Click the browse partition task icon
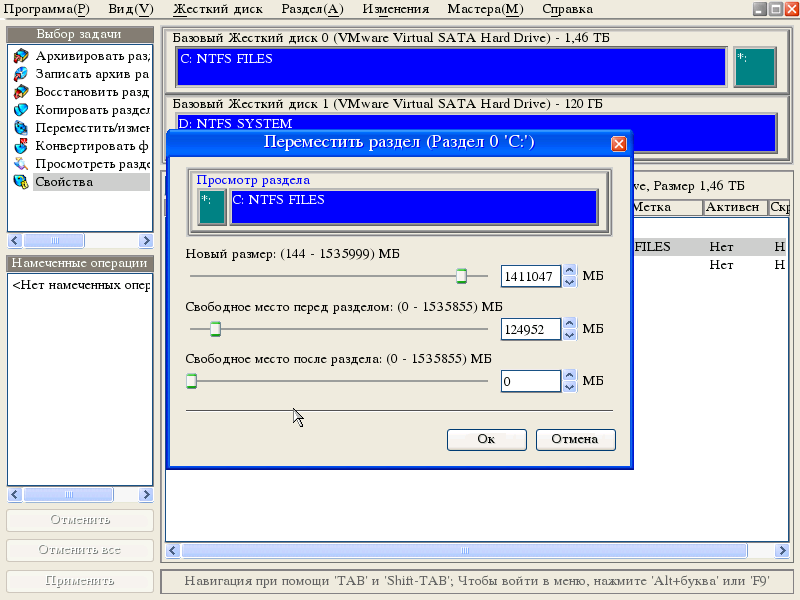Image resolution: width=800 pixels, height=600 pixels. tap(20, 163)
